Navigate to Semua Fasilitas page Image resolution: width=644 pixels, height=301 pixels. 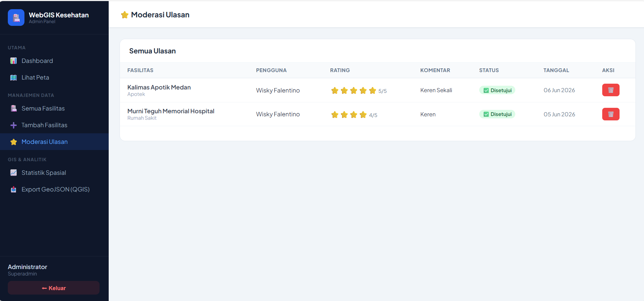pyautogui.click(x=54, y=108)
